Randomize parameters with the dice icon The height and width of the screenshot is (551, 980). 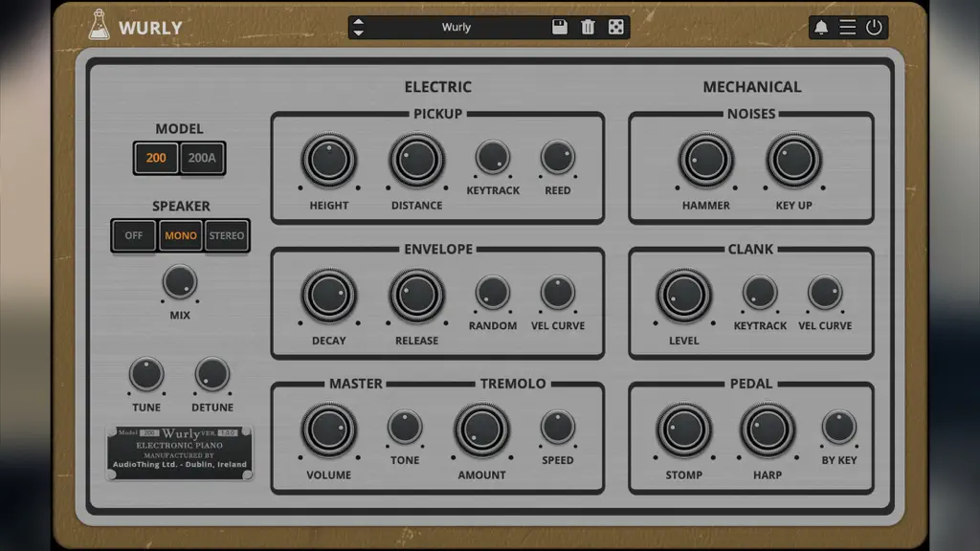click(615, 27)
